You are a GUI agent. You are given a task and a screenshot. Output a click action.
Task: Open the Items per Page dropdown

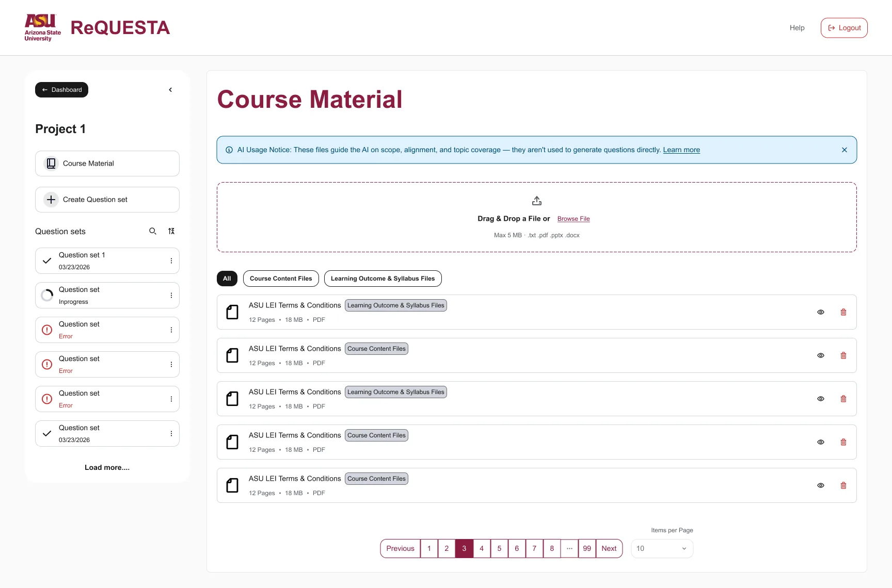(662, 549)
